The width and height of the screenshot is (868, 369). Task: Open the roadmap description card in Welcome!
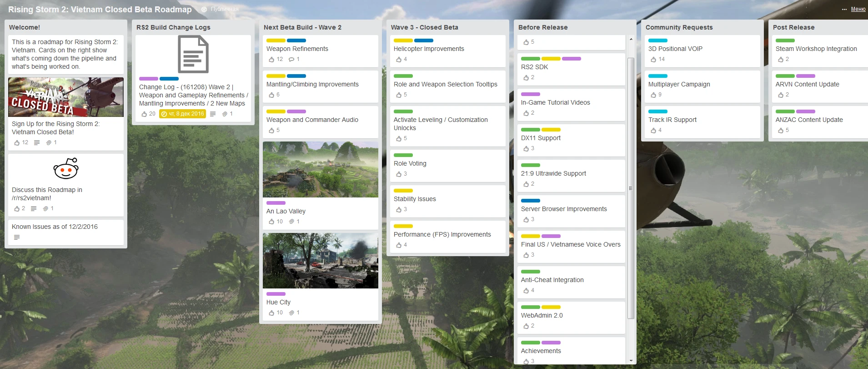point(66,55)
